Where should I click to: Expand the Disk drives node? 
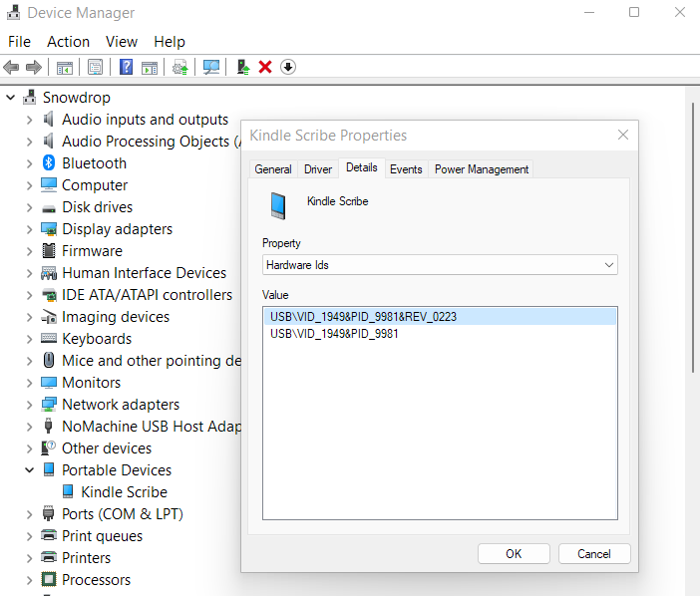click(x=30, y=207)
